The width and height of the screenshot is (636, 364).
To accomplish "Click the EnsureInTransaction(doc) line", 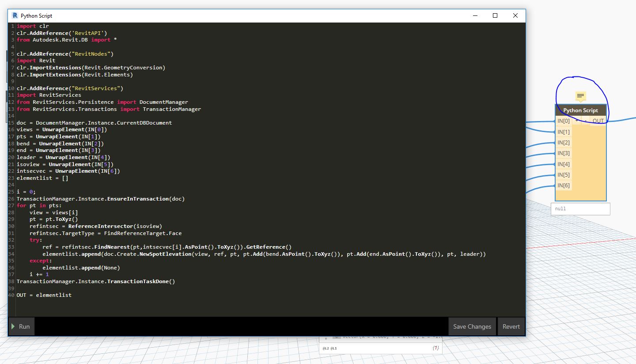I will pos(101,199).
